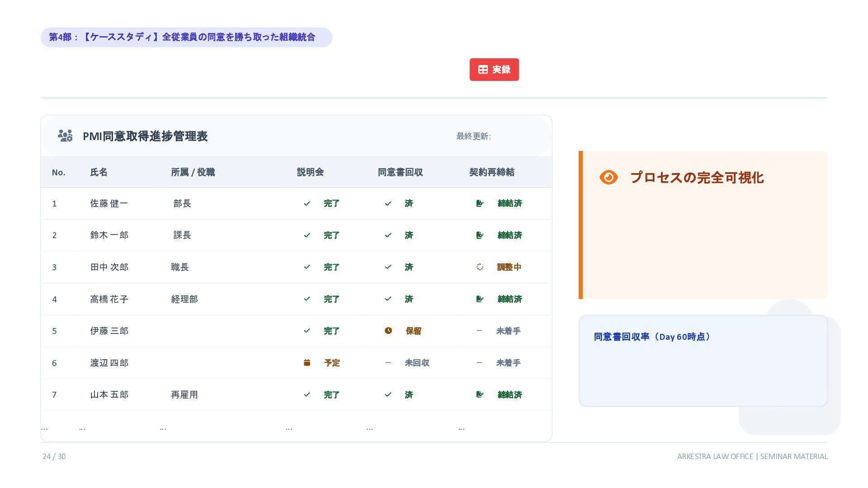Click the No. column header
This screenshot has width=868, height=488.
click(x=58, y=172)
